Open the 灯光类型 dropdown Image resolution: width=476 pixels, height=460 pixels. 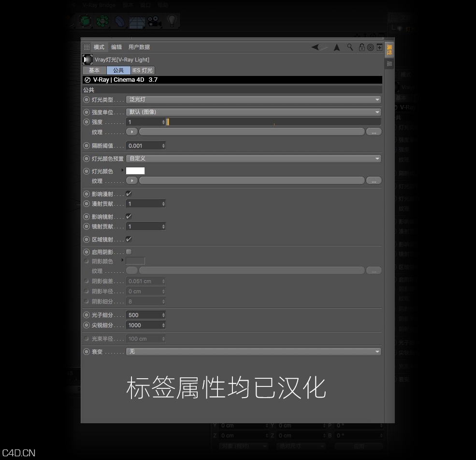[254, 99]
